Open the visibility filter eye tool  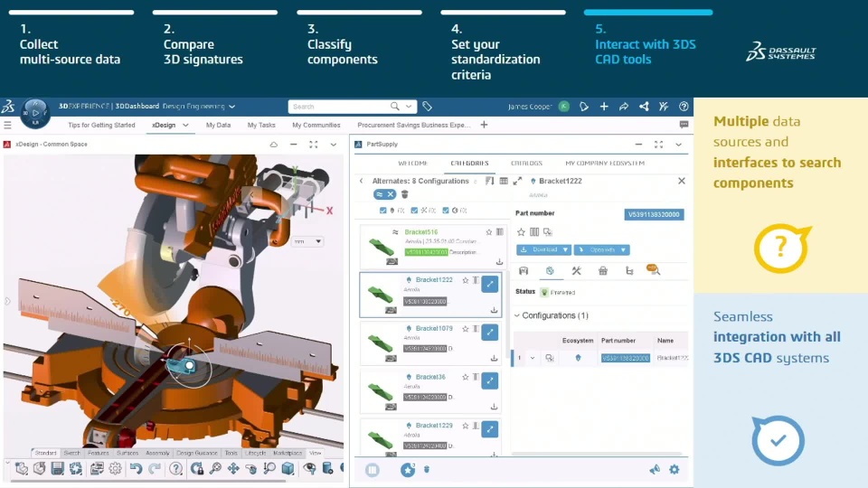[x=309, y=469]
